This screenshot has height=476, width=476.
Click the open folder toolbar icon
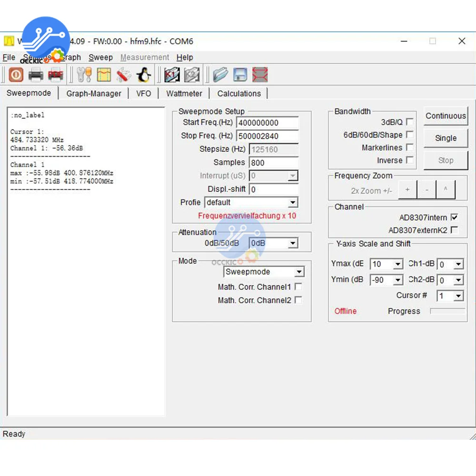pos(220,75)
